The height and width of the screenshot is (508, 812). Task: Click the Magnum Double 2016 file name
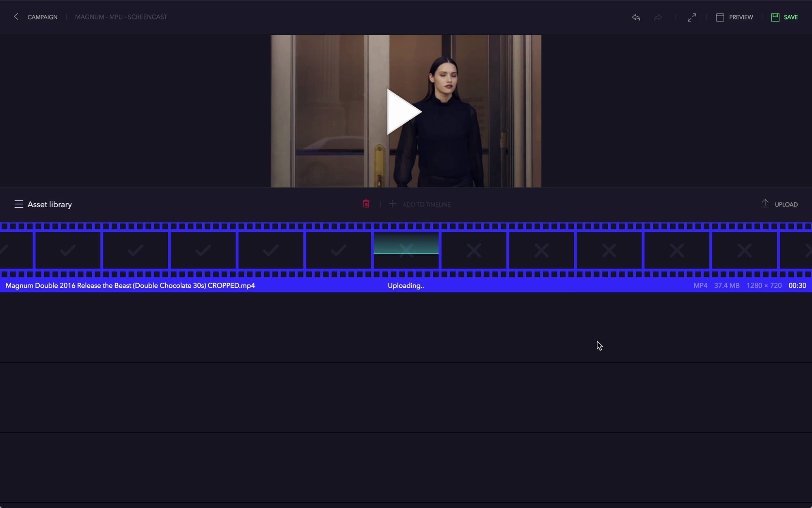point(130,285)
